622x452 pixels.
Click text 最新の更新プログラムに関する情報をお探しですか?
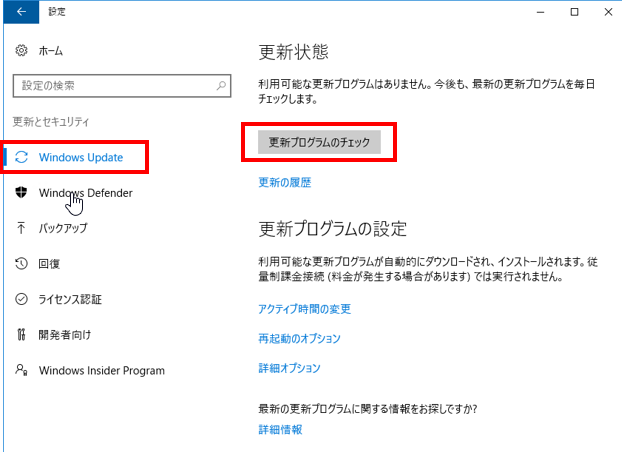point(368,409)
